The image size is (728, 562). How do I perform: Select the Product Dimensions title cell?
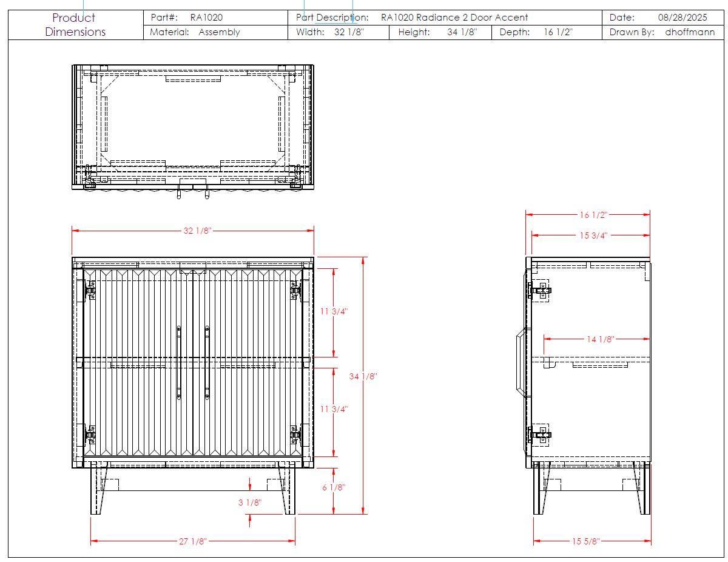[75, 25]
